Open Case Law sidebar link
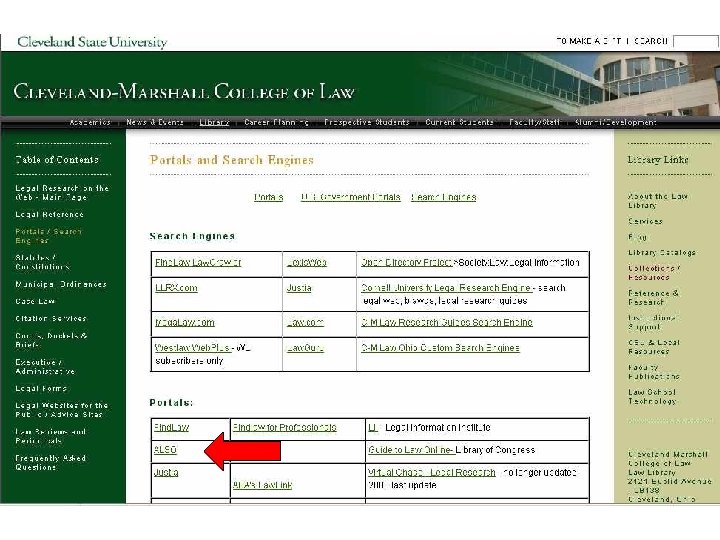 [x=35, y=301]
